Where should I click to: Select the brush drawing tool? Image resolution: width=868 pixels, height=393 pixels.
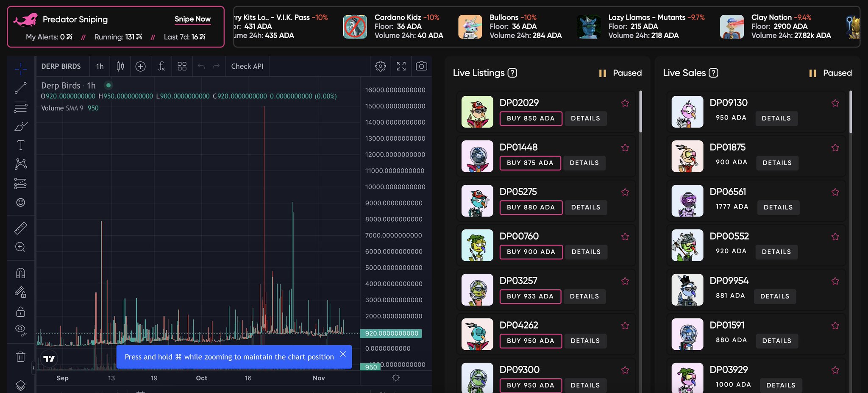click(20, 126)
